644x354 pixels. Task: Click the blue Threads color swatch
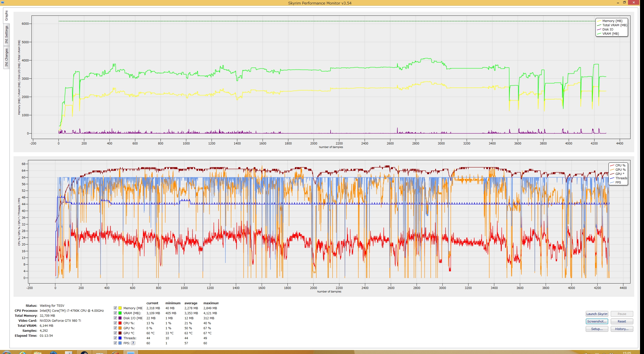[x=120, y=338]
